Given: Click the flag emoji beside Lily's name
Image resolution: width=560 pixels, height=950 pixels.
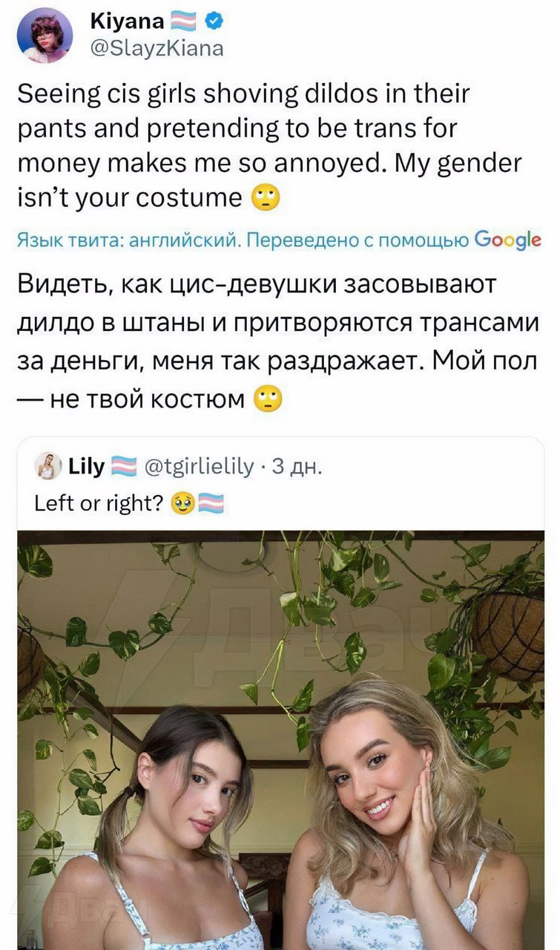Looking at the screenshot, I should [x=123, y=468].
